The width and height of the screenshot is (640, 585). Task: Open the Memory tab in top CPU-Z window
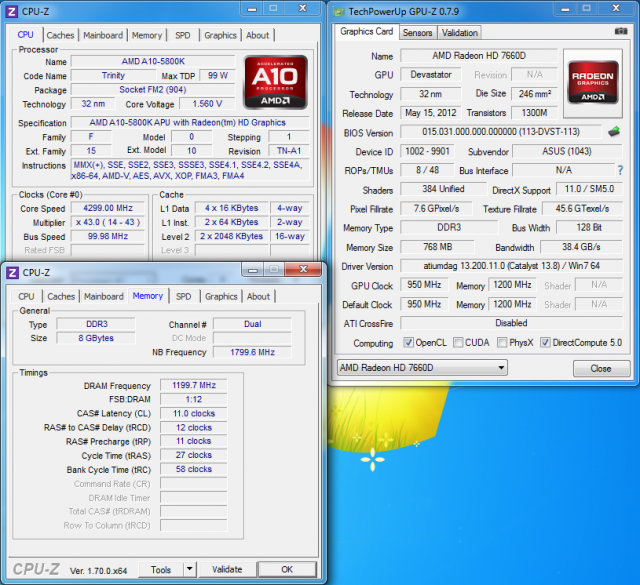pos(147,35)
